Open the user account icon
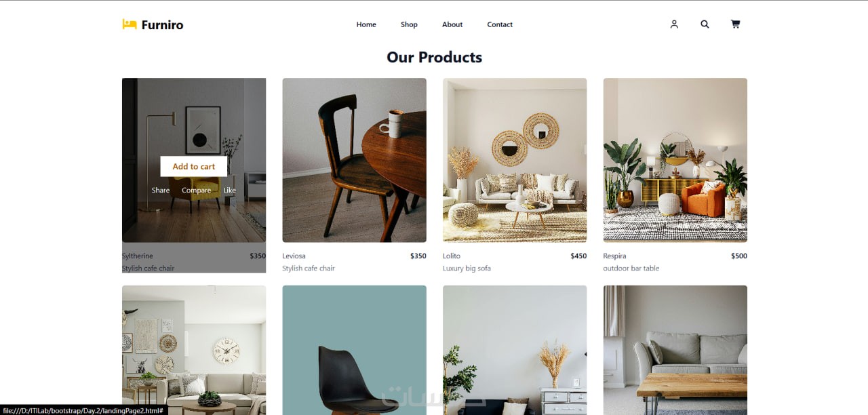 point(674,24)
